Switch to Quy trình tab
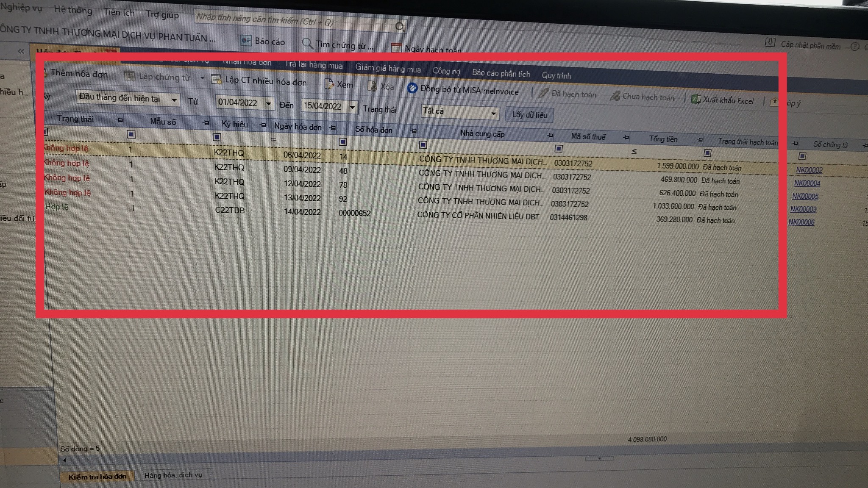Viewport: 868px width, 488px height. point(556,75)
